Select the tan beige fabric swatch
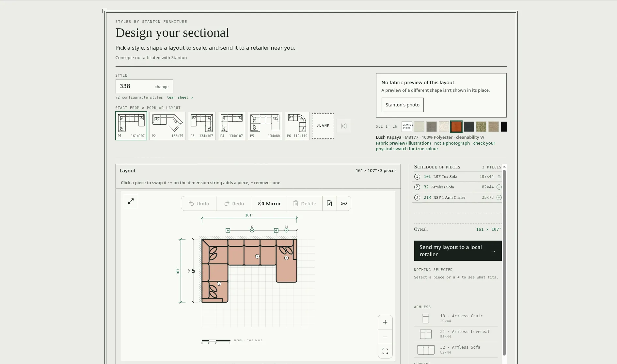Viewport: 617px width, 364px height. coord(494,127)
